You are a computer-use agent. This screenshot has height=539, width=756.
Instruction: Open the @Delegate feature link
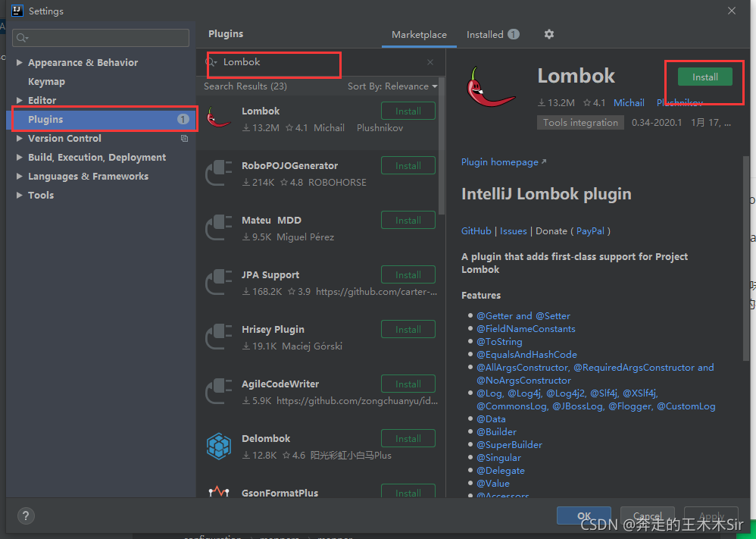[501, 471]
